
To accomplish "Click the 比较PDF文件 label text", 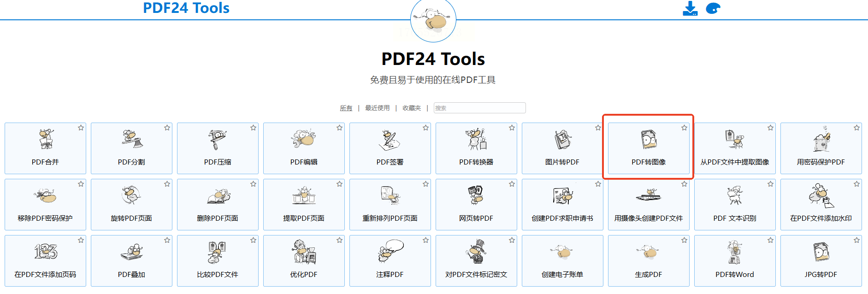I will (218, 275).
